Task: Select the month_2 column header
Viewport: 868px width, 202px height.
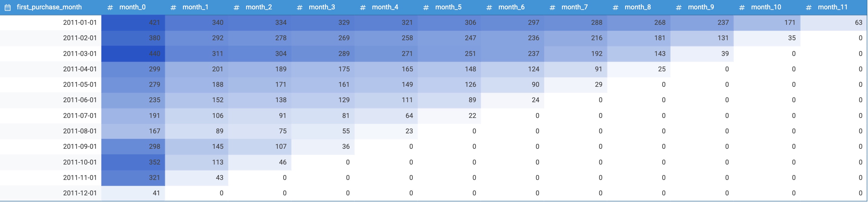Action: [258, 7]
